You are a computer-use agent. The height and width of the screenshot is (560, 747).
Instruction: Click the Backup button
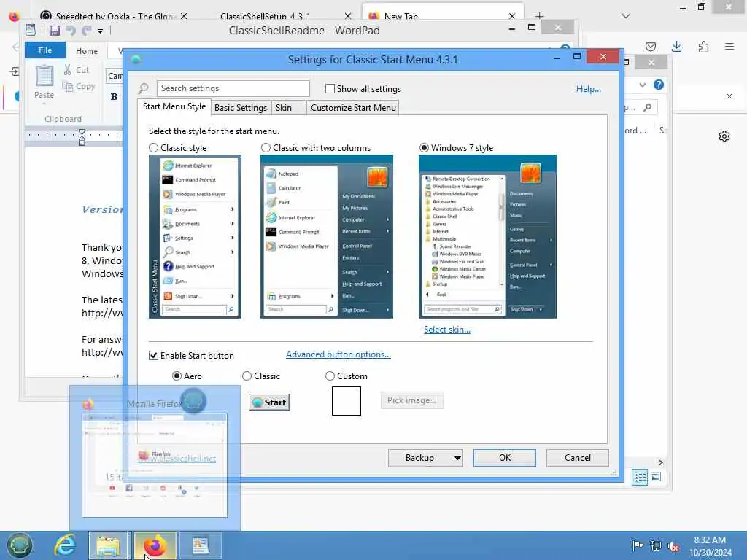[x=419, y=458]
